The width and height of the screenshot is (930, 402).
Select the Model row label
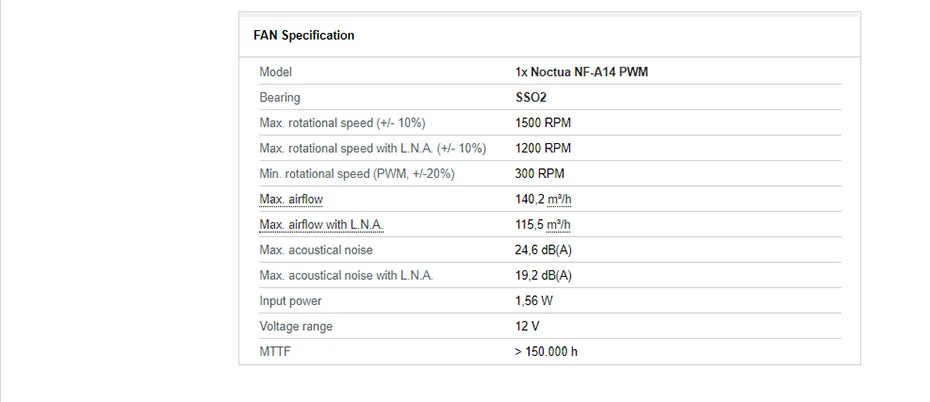tap(275, 72)
